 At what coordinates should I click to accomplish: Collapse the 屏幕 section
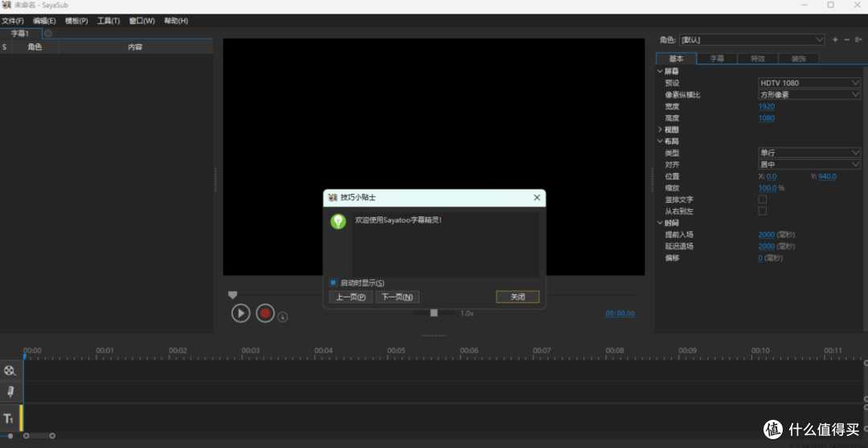coord(660,72)
